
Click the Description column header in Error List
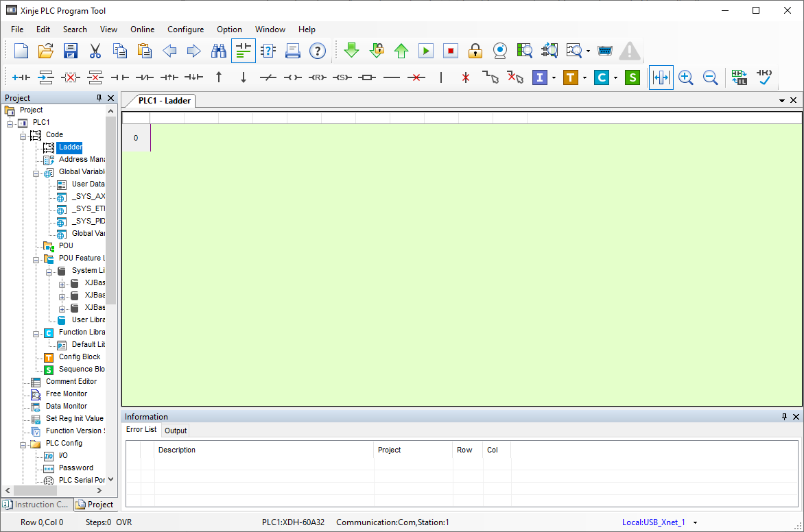pyautogui.click(x=264, y=450)
